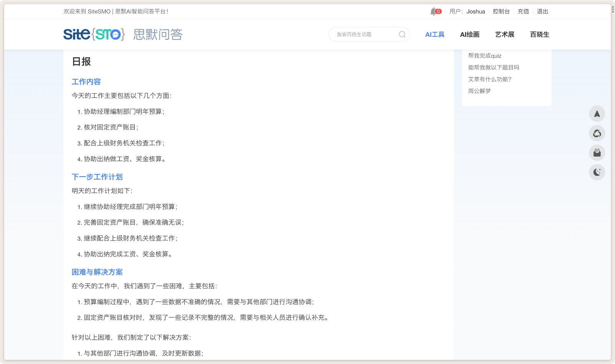Screen dimensions: 615x364
Task: Click the 充值 recharge link
Action: click(524, 11)
